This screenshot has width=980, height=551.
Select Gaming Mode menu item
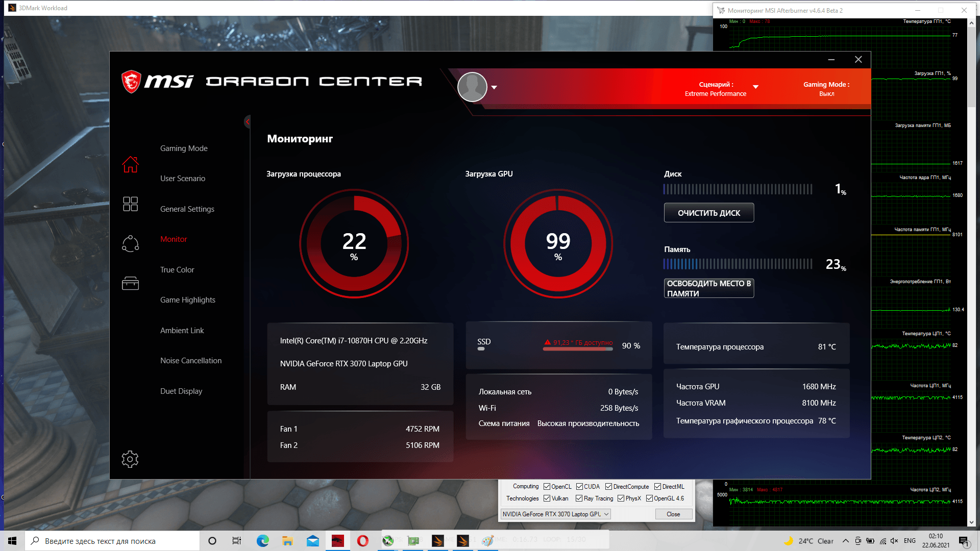pos(184,148)
